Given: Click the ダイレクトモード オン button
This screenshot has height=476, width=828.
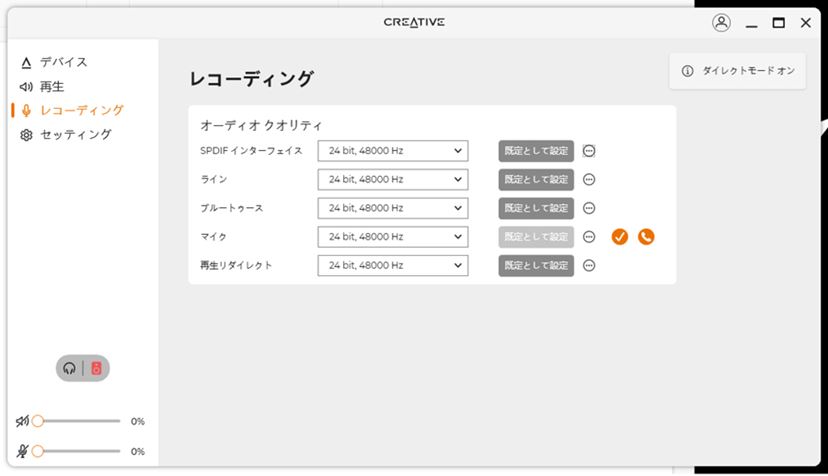Looking at the screenshot, I should click(738, 71).
